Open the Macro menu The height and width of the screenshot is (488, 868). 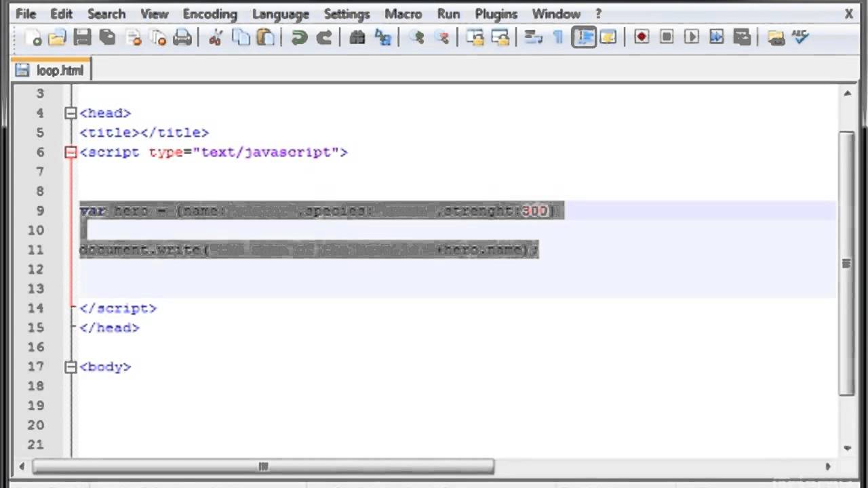(x=403, y=14)
